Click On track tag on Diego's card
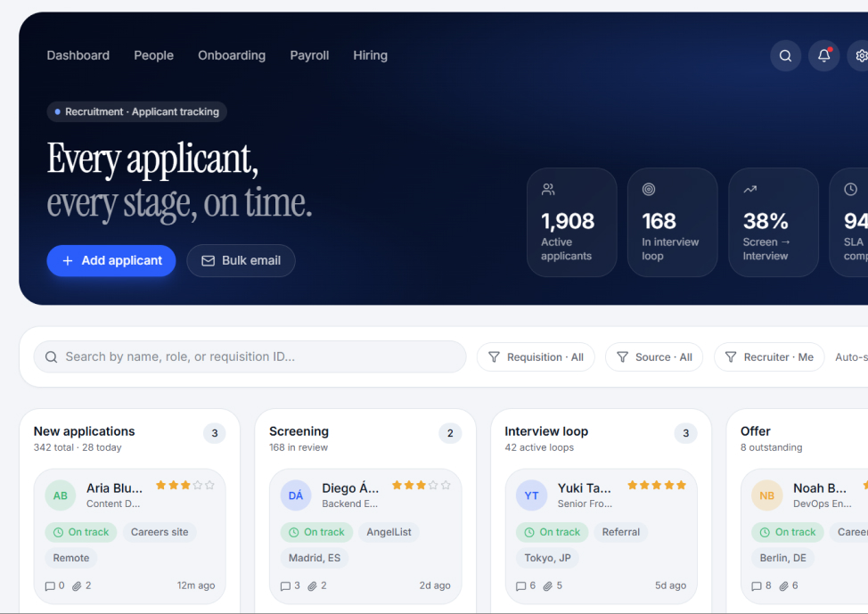Viewport: 868px width, 614px height. [x=316, y=533]
